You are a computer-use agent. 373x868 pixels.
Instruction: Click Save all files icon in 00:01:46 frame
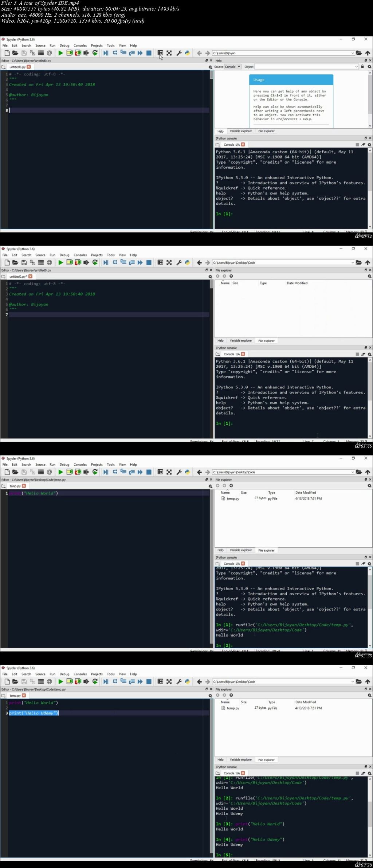tap(32, 262)
